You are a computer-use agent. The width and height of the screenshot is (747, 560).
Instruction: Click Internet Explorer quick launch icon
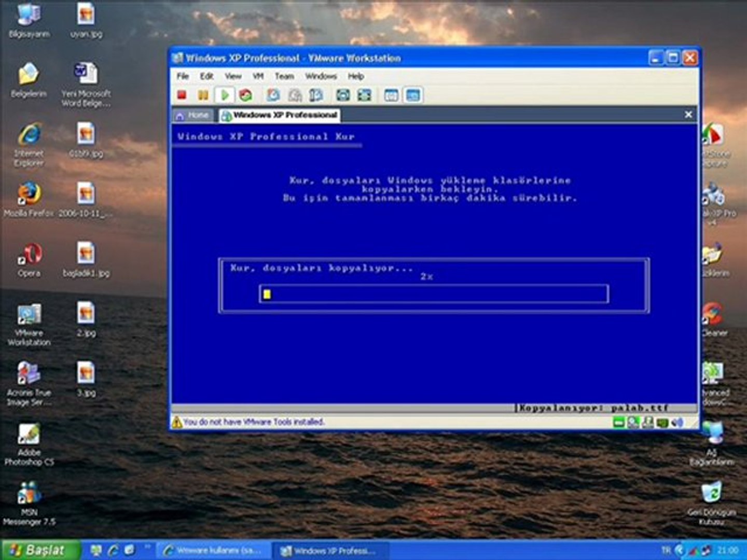[113, 550]
